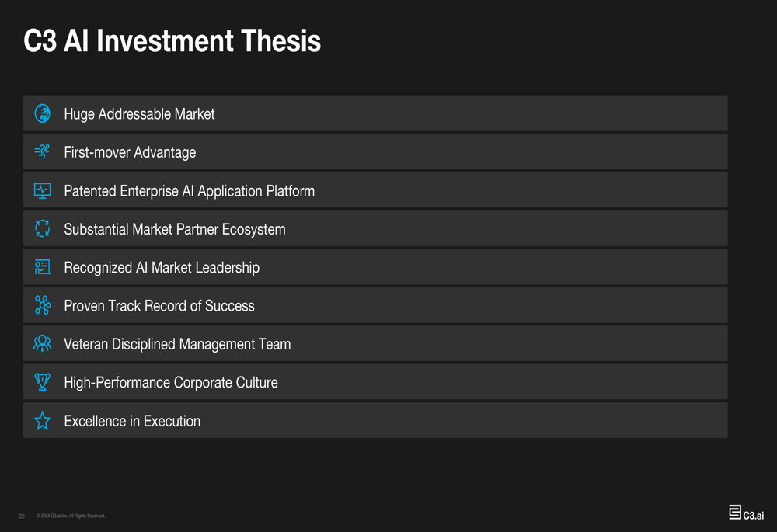Click the C3 AI Investment Thesis title

point(172,40)
